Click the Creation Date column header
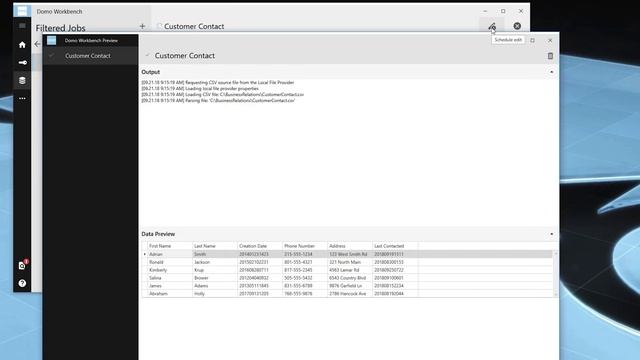 [x=260, y=246]
